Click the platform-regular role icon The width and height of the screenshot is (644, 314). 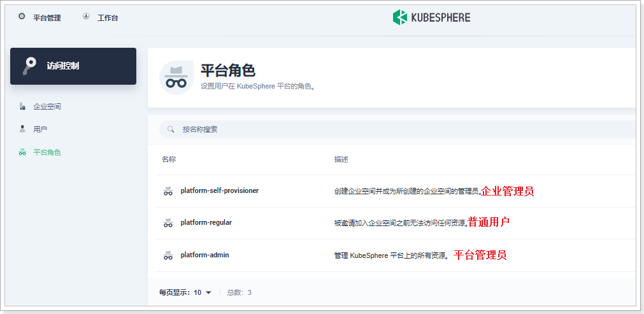(x=168, y=223)
